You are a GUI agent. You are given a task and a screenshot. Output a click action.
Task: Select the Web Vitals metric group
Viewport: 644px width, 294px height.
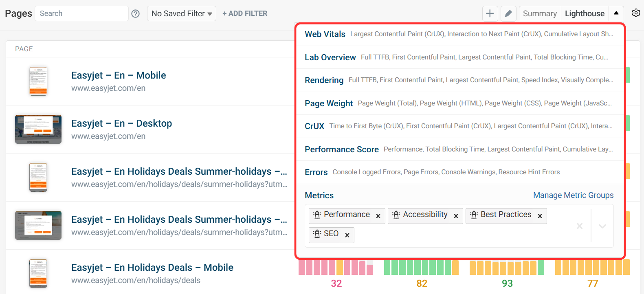460,34
